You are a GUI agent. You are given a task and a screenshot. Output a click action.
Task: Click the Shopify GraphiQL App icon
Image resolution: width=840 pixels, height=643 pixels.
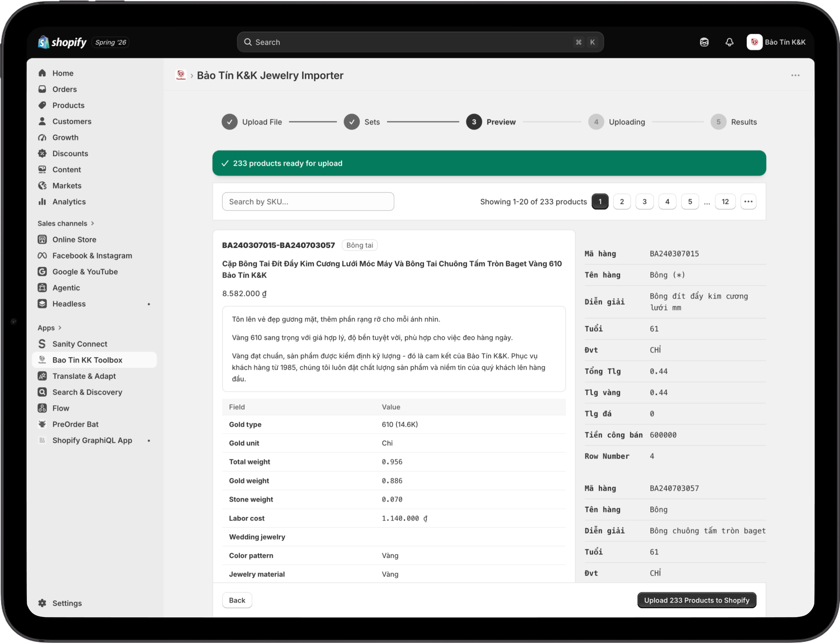pyautogui.click(x=42, y=441)
